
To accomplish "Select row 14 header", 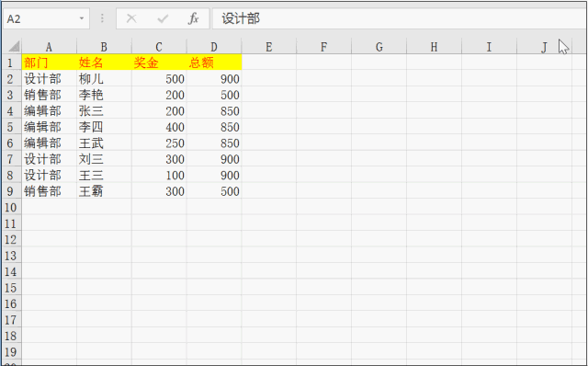I will tap(11, 271).
